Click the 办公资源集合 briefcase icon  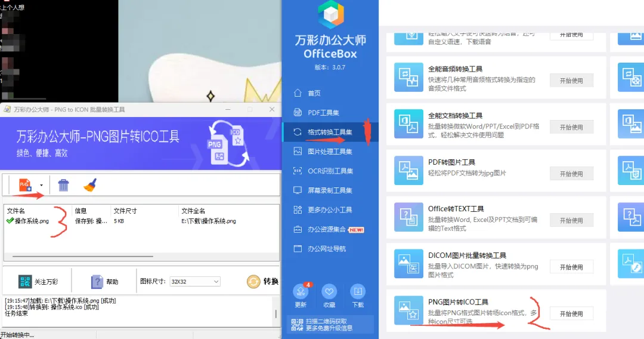coord(298,229)
